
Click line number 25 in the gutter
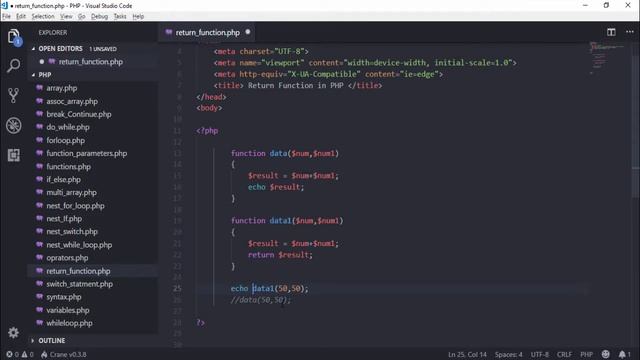pos(177,288)
